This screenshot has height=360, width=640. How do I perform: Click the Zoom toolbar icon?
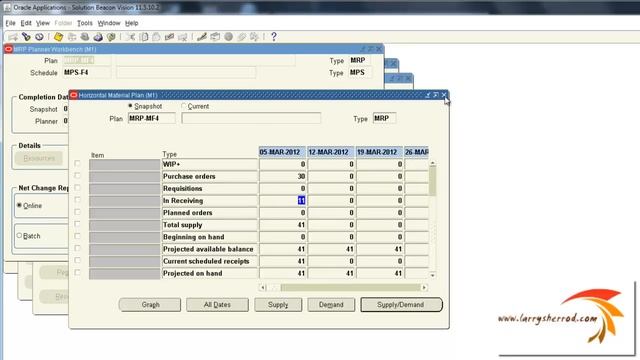point(215,37)
